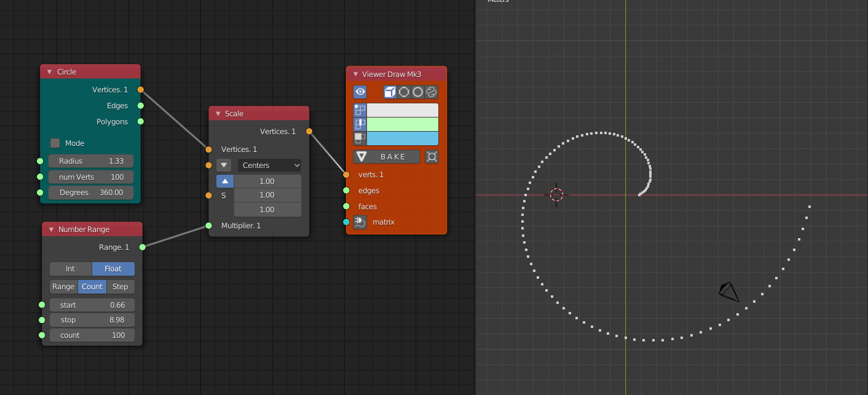Click the num Verts field showing 100
This screenshot has width=868, height=395.
(x=91, y=177)
